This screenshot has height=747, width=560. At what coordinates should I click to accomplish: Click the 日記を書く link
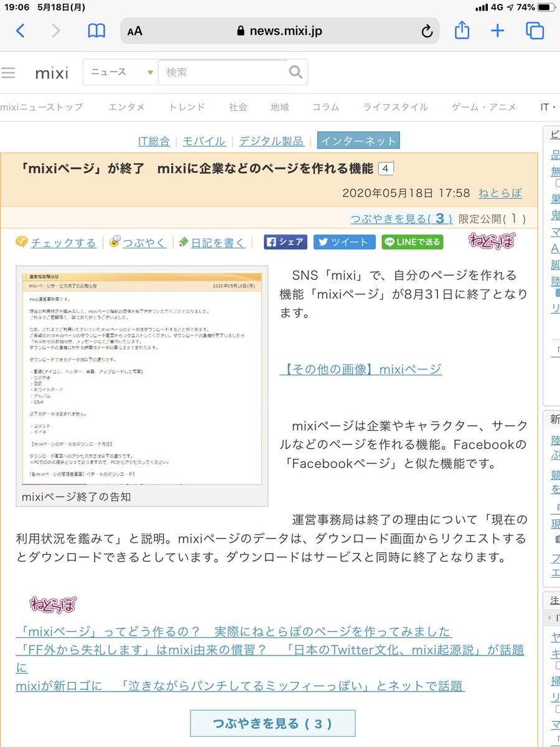point(218,243)
